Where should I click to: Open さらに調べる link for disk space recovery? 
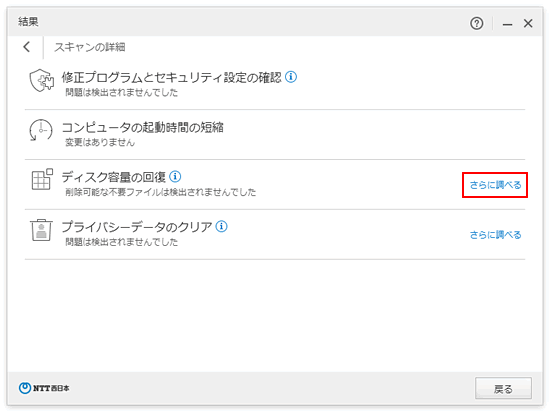495,185
